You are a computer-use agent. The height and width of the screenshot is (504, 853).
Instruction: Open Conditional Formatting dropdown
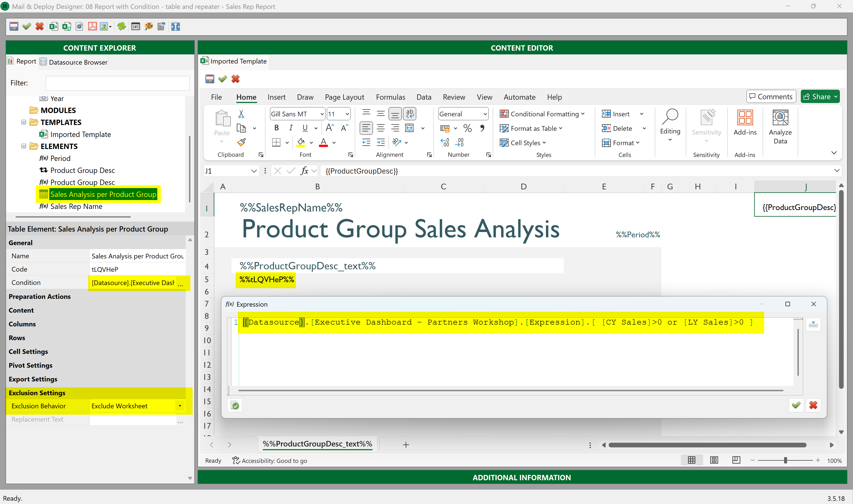click(542, 114)
